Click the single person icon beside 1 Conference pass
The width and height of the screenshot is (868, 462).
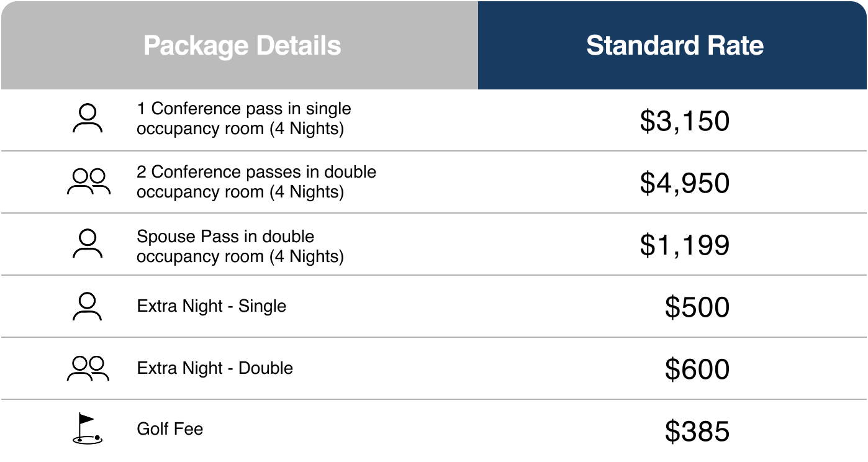tap(88, 119)
